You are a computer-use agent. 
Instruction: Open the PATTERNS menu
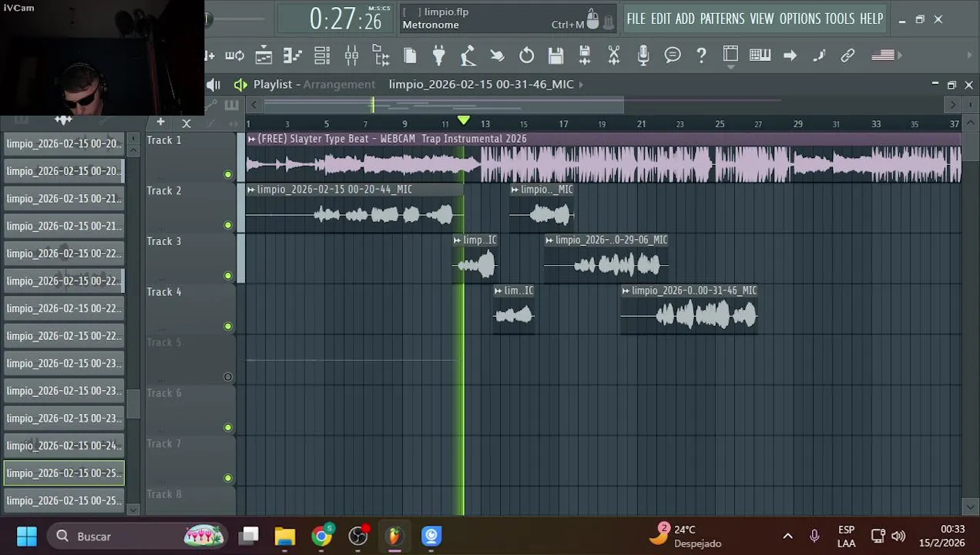tap(722, 18)
